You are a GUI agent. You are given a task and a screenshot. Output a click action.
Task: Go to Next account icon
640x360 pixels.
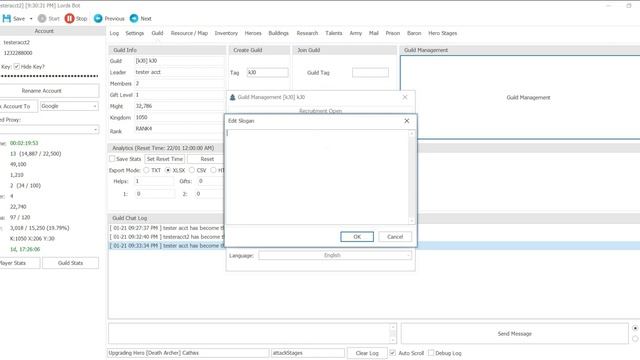click(x=134, y=18)
